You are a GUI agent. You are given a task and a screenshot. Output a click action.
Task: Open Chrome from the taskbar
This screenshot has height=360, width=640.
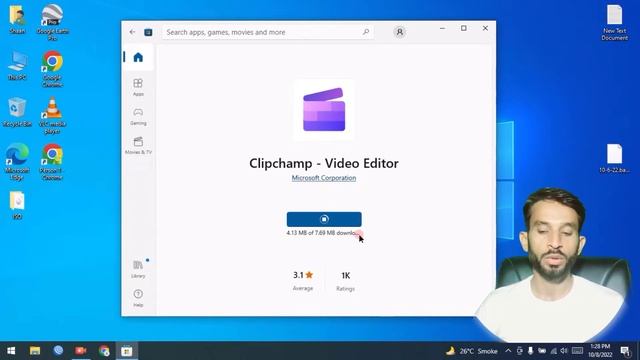[104, 351]
